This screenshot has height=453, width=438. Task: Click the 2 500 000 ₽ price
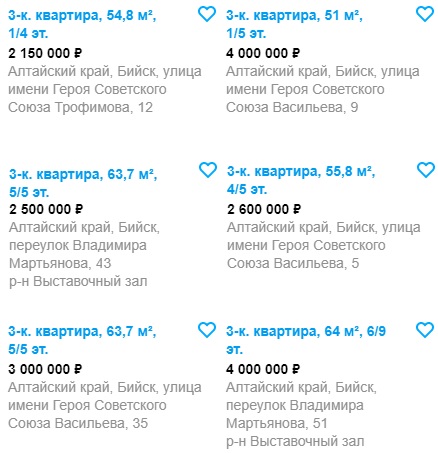pyautogui.click(x=46, y=209)
